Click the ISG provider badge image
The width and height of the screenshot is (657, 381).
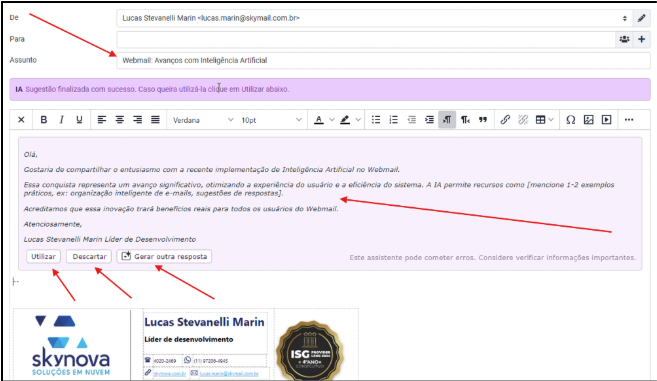[310, 350]
